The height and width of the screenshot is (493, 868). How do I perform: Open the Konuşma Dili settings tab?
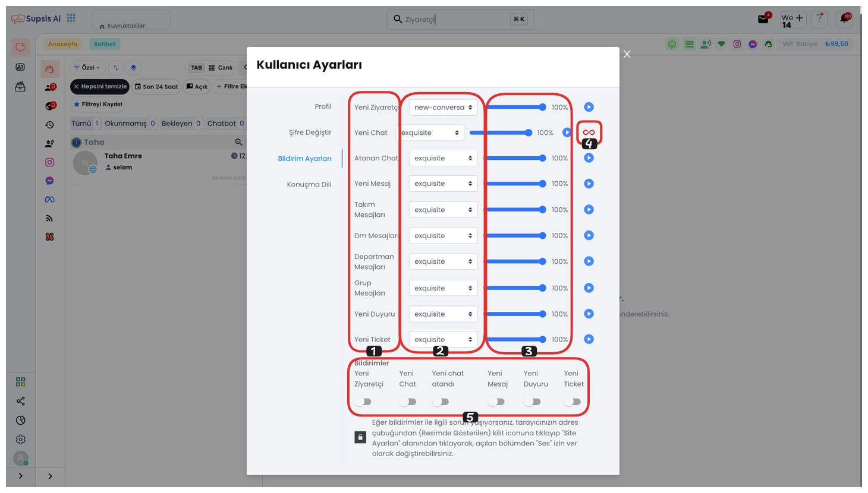tap(309, 184)
